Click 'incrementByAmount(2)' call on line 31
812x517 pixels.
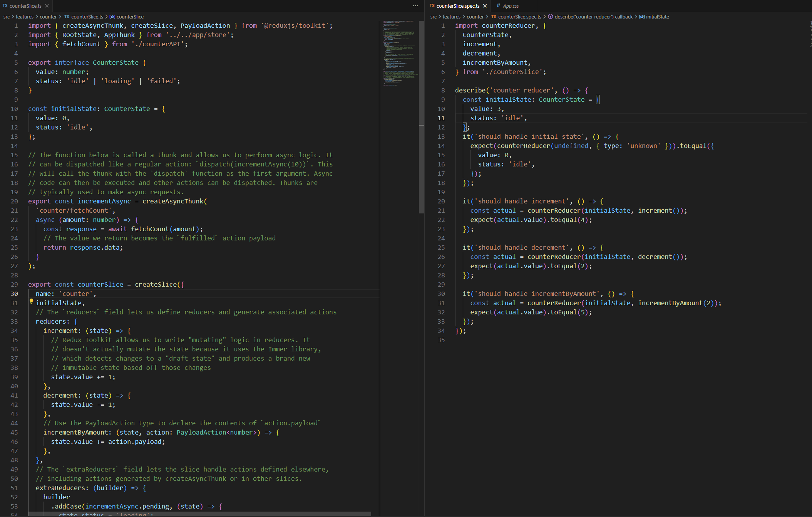point(676,303)
